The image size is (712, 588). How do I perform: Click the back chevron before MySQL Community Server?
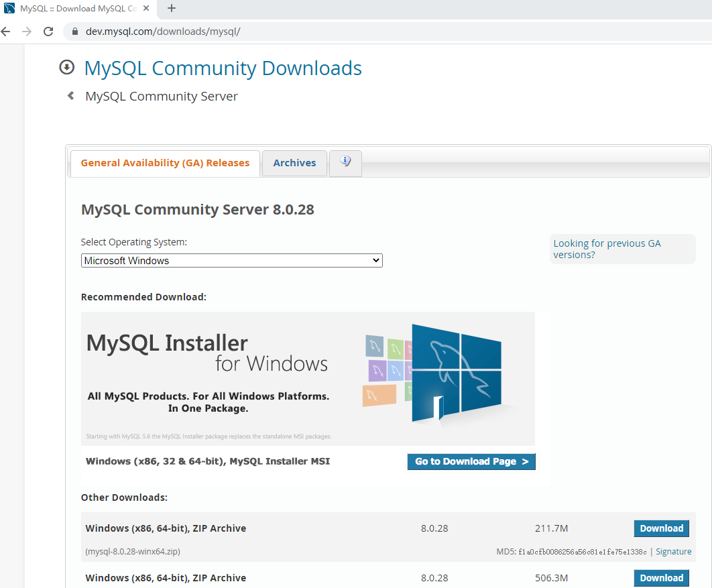71,95
